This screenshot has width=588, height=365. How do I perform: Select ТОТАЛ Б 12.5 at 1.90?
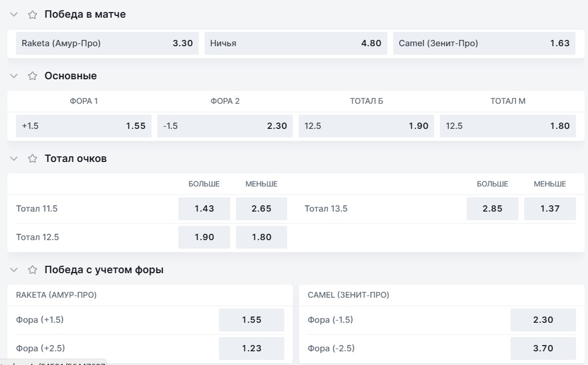366,126
